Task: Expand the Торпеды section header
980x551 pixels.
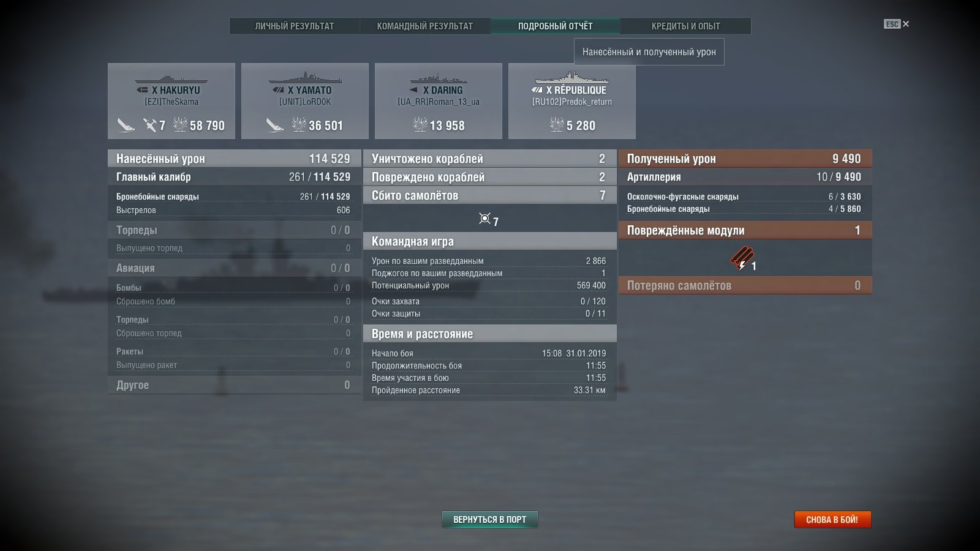Action: coord(234,230)
